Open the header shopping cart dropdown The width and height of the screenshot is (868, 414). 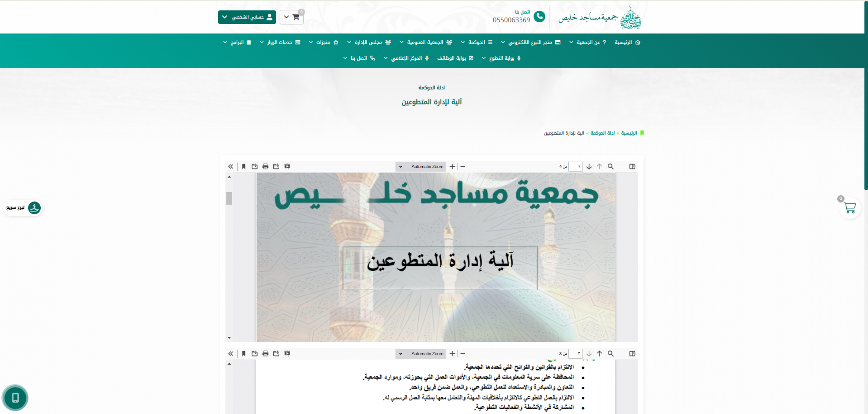(x=292, y=17)
